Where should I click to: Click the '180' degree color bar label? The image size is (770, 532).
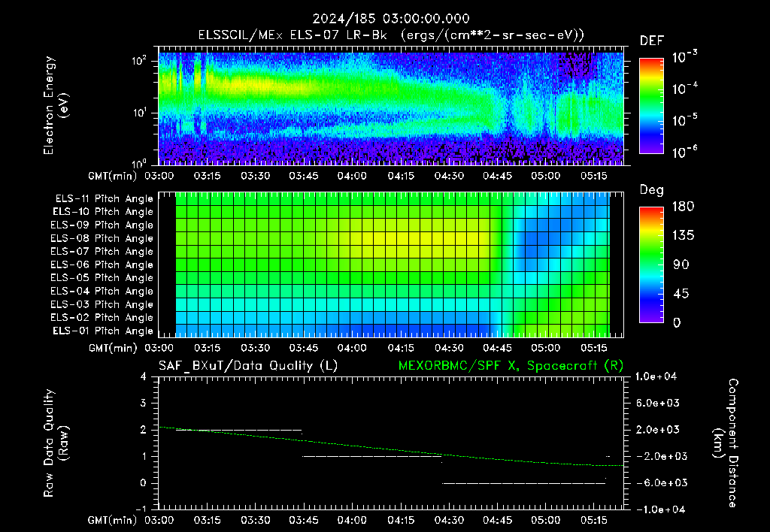click(x=684, y=206)
